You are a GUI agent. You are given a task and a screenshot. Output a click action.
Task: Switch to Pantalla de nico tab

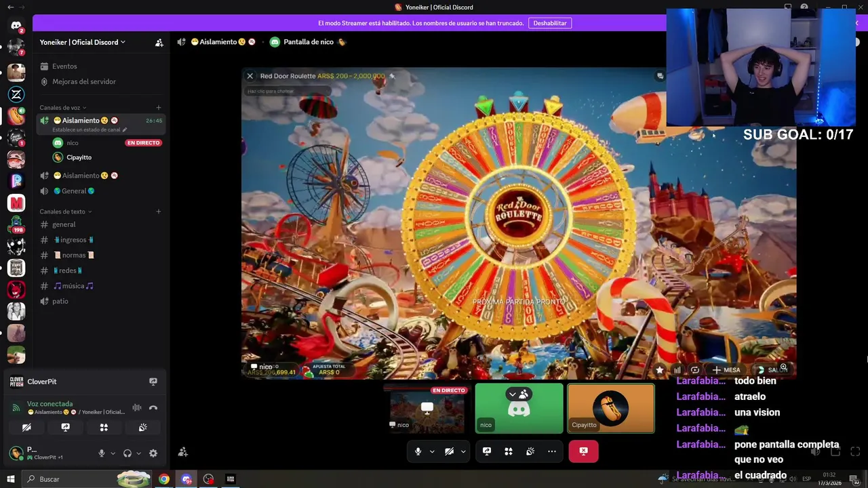308,42
